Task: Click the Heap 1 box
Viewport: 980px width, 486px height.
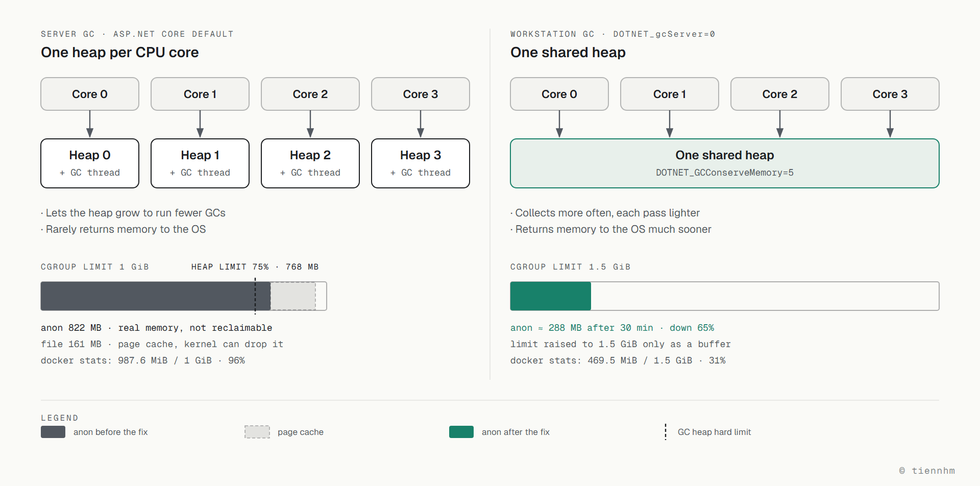Action: click(x=200, y=163)
